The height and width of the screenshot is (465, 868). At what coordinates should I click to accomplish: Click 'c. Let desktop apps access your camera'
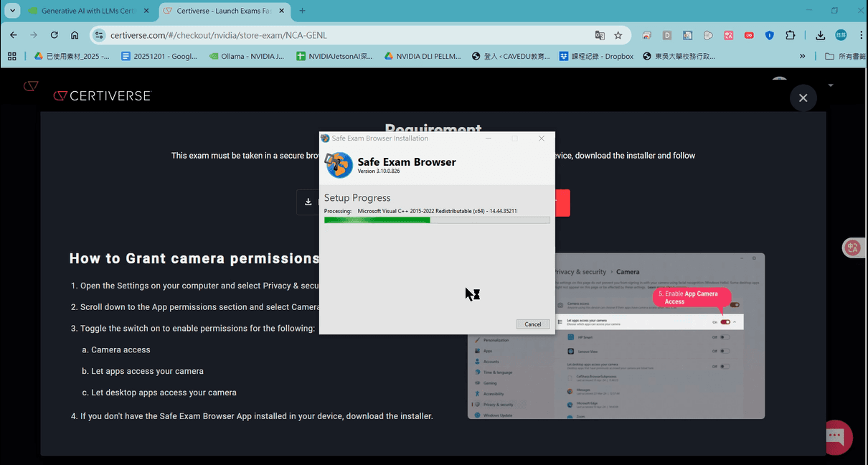point(159,393)
